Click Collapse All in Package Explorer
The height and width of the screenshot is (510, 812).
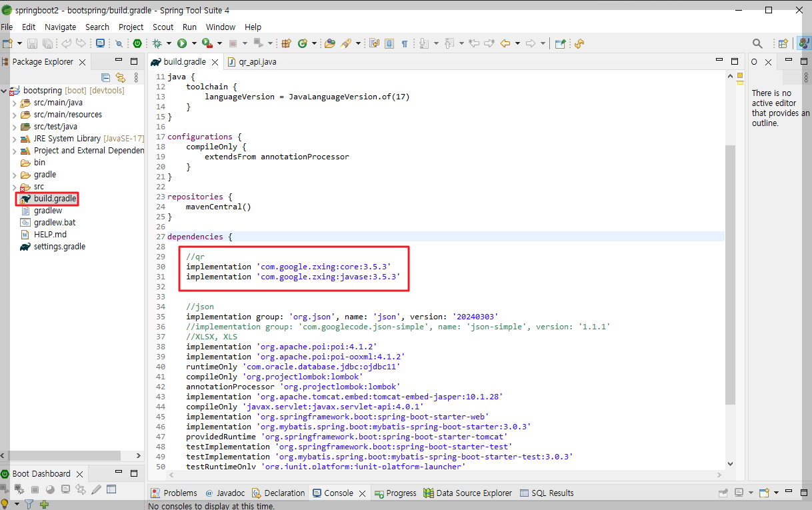[105, 77]
